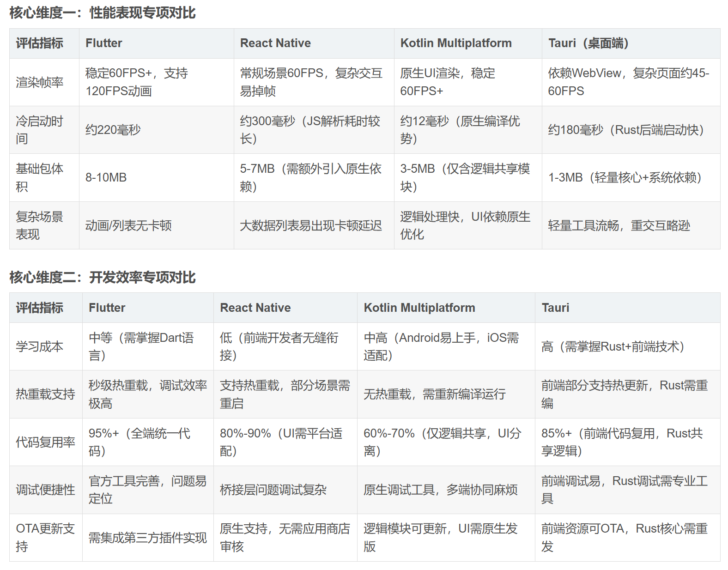Click cell 稳定60FPS+，支持120FPS动画
728x570 pixels.
click(x=156, y=82)
